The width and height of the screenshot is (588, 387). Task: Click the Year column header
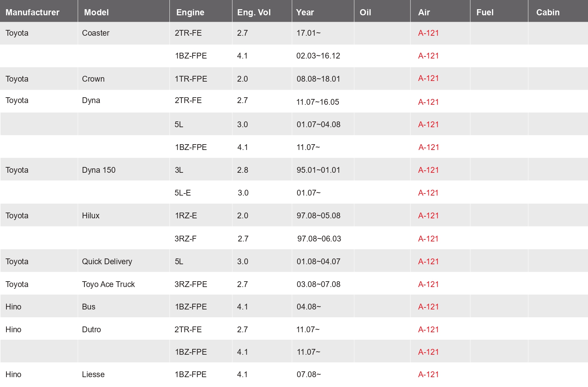305,12
